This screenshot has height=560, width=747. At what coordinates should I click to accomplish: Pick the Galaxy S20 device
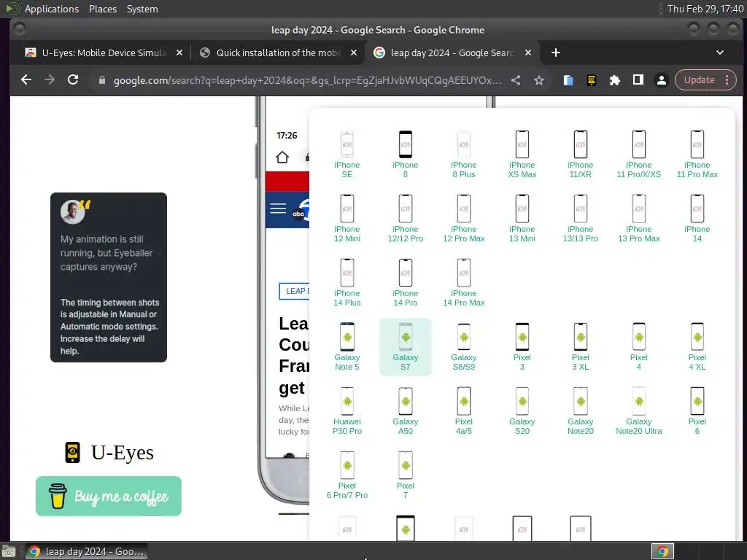pyautogui.click(x=522, y=411)
